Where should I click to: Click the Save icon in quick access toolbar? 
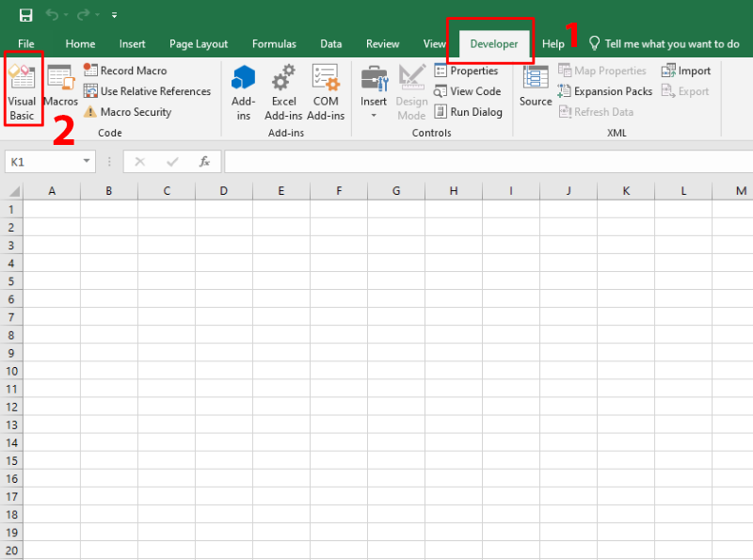pyautogui.click(x=26, y=15)
